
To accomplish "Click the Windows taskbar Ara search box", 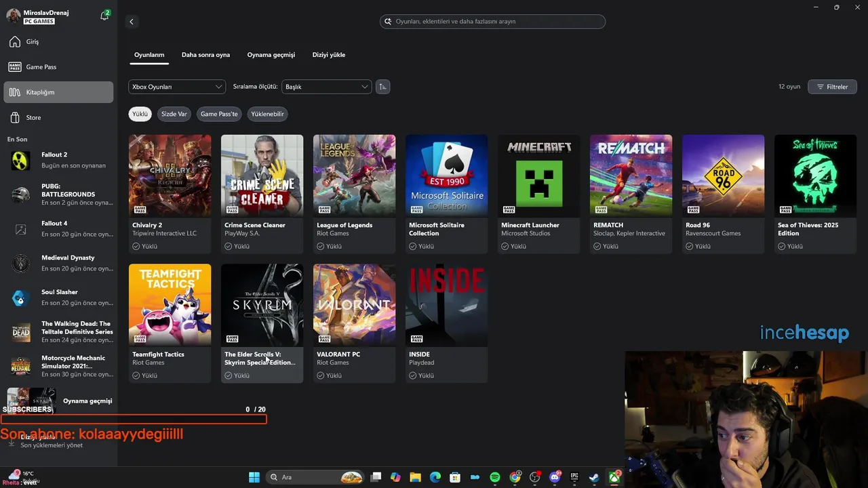I will tap(315, 477).
